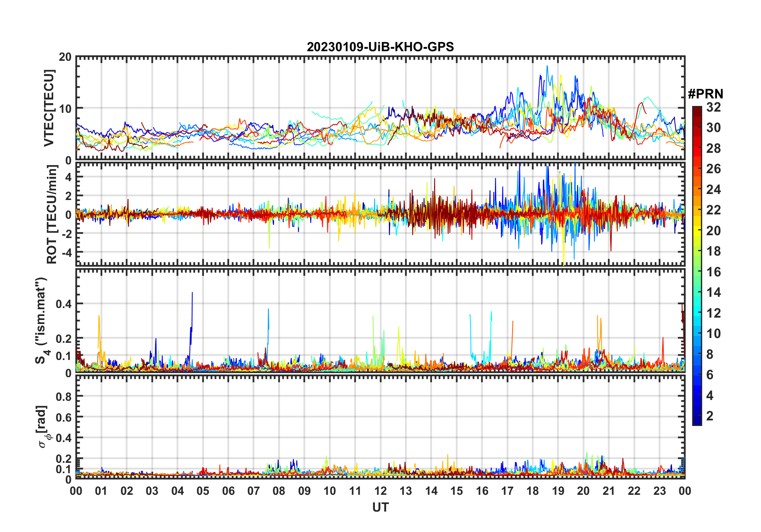Screen dimensions: 761x532
Task: Click colorbar tick label 12
Action: [713, 313]
